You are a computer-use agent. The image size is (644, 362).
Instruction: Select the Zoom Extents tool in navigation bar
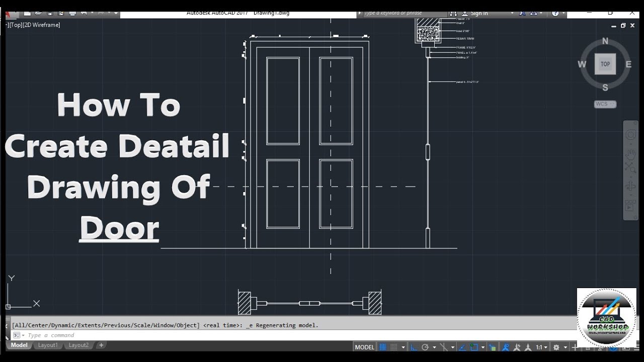[x=630, y=168]
